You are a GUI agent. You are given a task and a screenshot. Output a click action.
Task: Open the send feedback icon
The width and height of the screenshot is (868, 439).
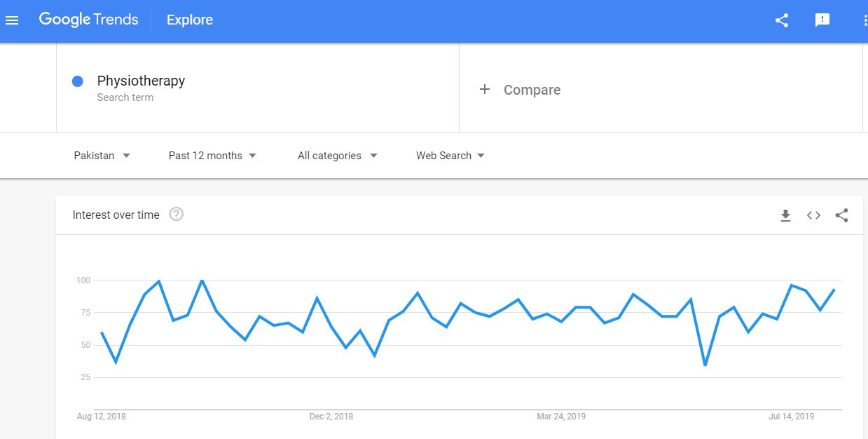[822, 20]
